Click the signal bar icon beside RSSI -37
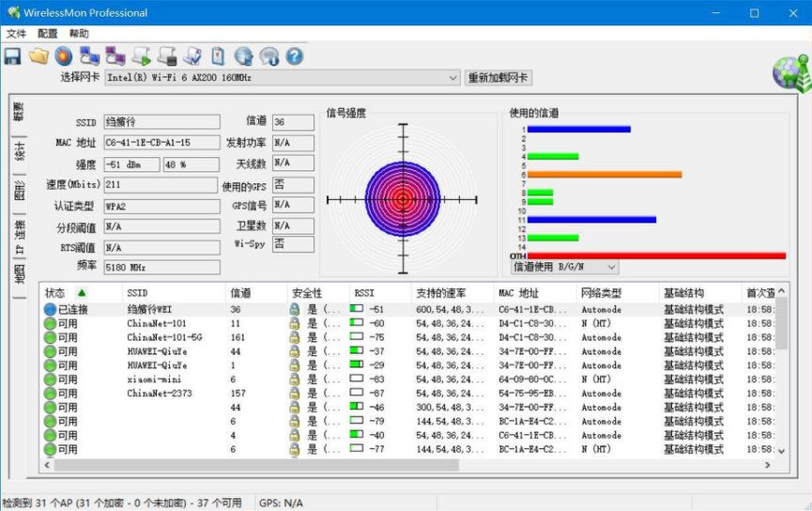This screenshot has height=511, width=812. click(x=357, y=351)
